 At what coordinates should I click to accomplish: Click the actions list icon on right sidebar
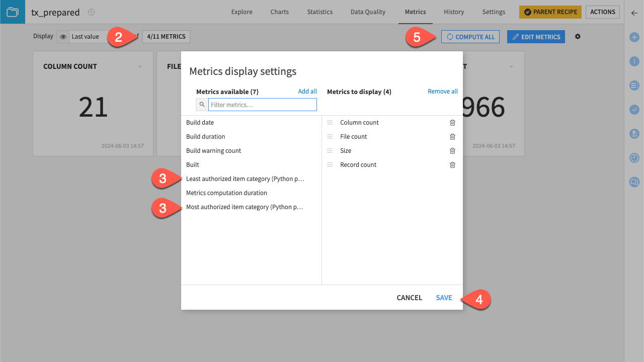[634, 85]
